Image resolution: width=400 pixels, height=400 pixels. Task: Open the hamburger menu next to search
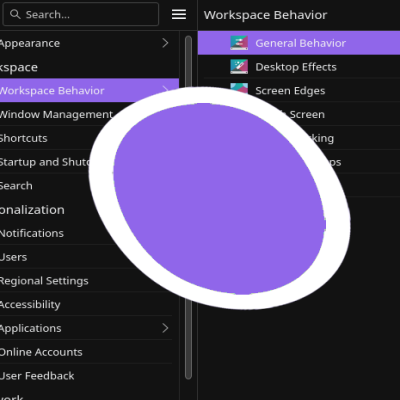point(179,14)
